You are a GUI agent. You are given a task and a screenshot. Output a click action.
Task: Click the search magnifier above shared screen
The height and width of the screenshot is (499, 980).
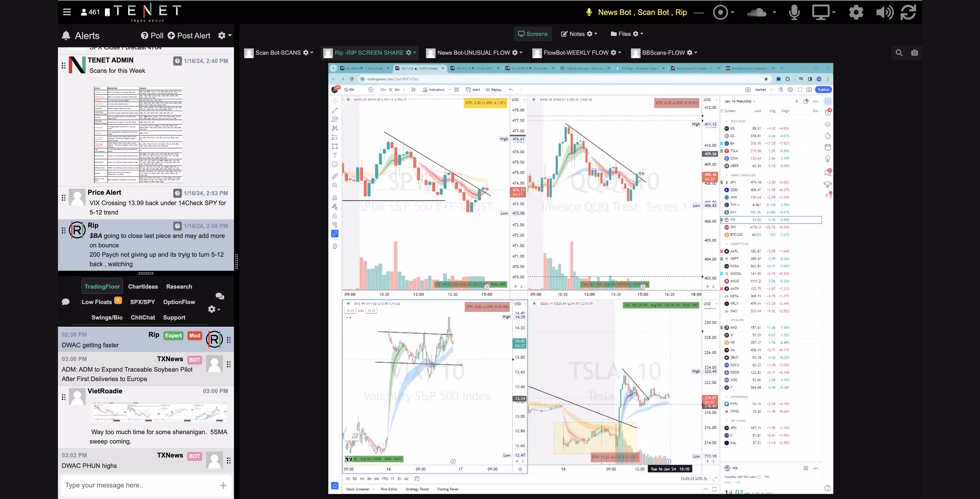pos(899,53)
